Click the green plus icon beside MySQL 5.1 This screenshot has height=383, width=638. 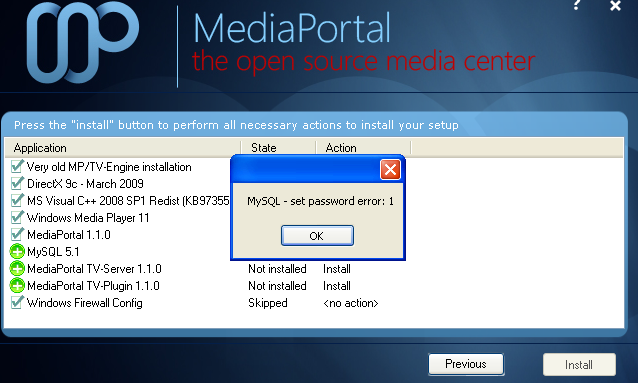click(17, 252)
